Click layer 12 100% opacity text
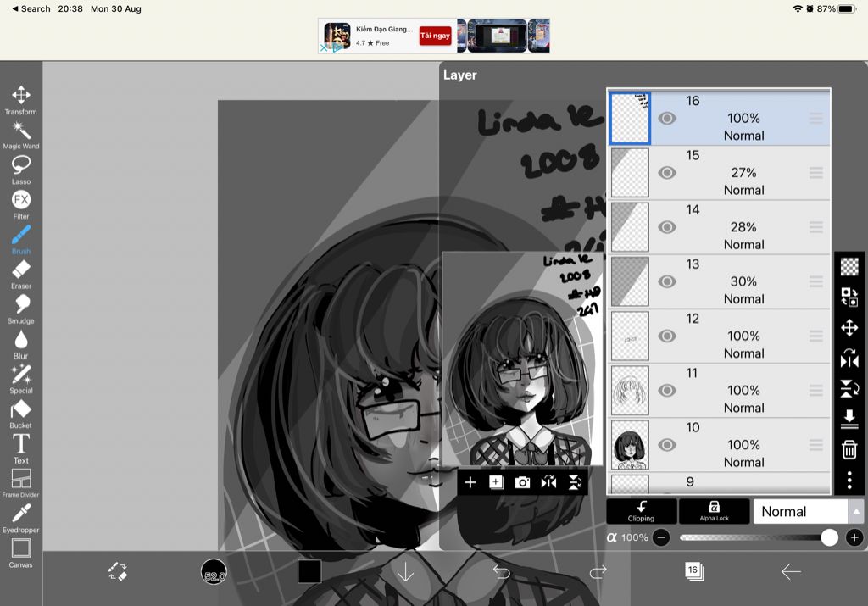 click(743, 336)
